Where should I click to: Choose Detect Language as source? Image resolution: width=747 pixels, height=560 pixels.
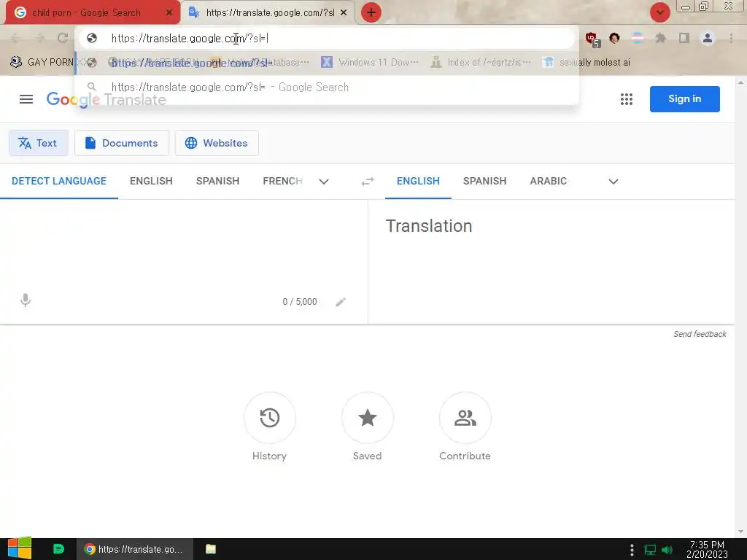pyautogui.click(x=59, y=181)
